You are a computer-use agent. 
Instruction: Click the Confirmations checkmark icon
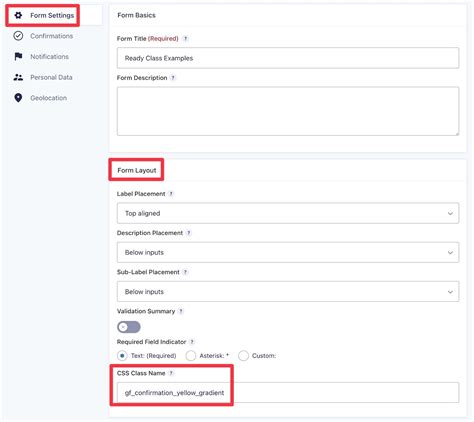tap(18, 36)
